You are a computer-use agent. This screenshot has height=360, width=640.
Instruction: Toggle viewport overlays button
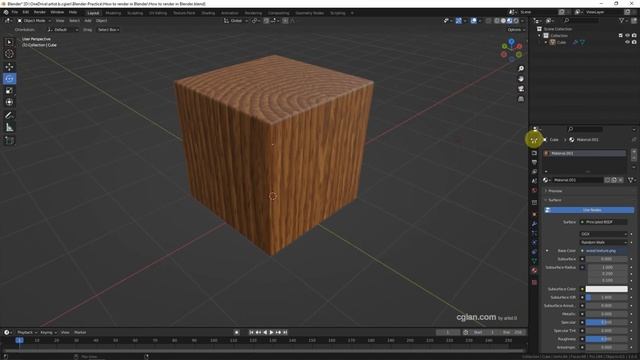[x=473, y=20]
